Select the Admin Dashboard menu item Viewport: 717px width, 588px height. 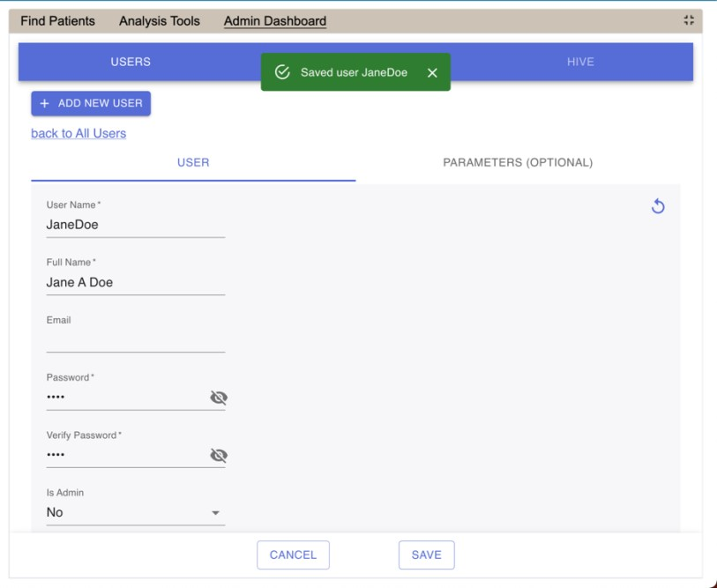tap(275, 21)
